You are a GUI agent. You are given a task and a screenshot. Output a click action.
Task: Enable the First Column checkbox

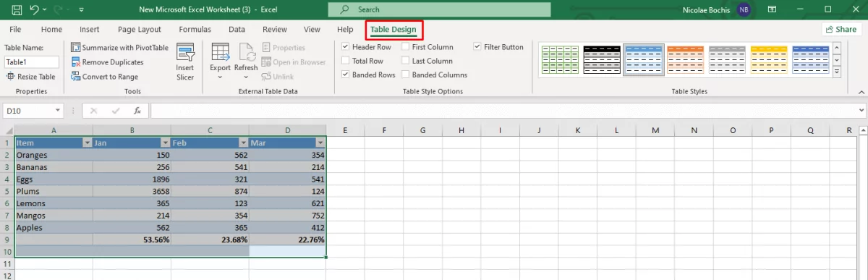coord(406,47)
